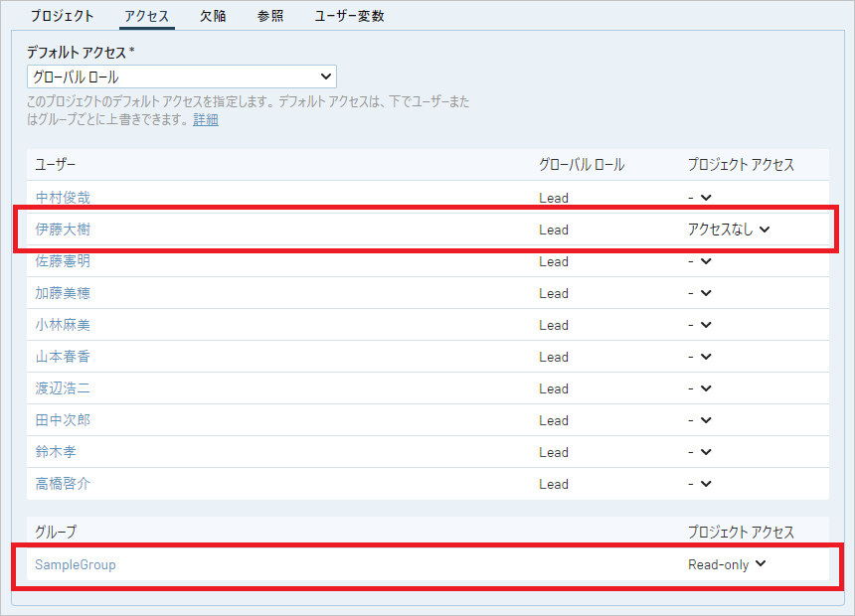Open the 欠陥 tab
This screenshot has width=855, height=616.
pos(212,16)
